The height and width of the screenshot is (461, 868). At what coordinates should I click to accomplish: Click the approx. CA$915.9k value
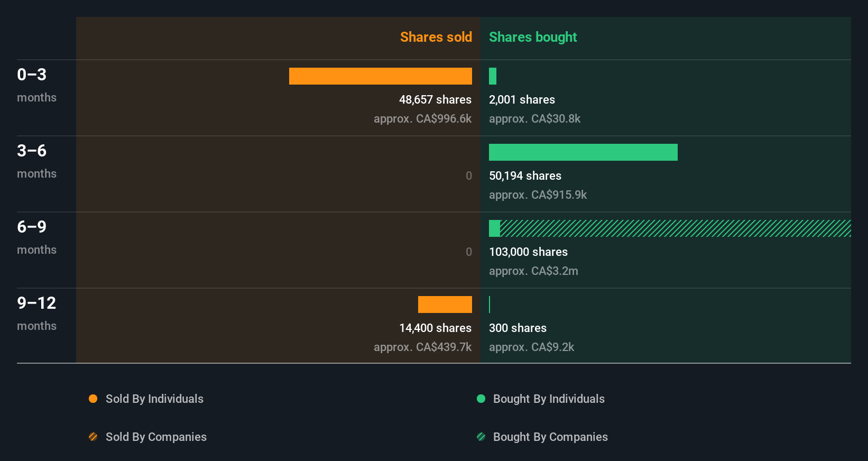538,195
